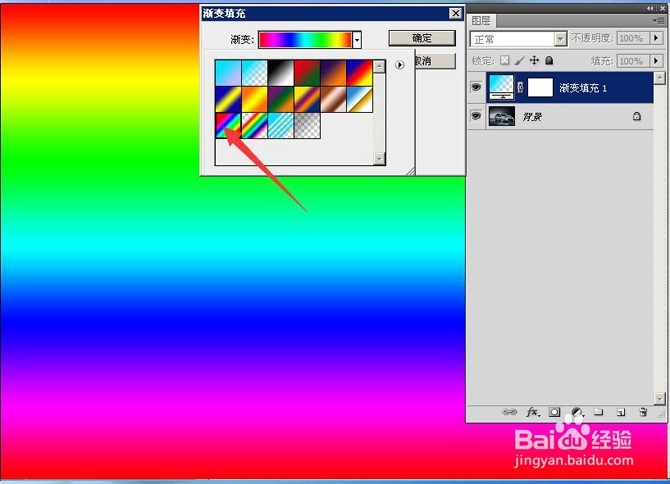Click the white layer mask thumbnail
Screen dimensions: 670x484
[x=540, y=87]
